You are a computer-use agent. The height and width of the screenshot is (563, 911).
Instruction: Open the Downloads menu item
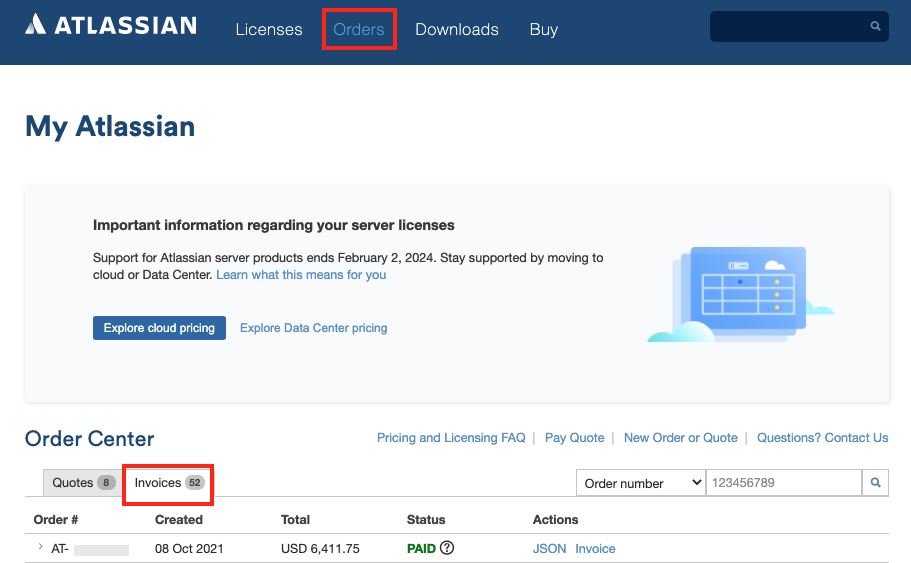pyautogui.click(x=456, y=29)
